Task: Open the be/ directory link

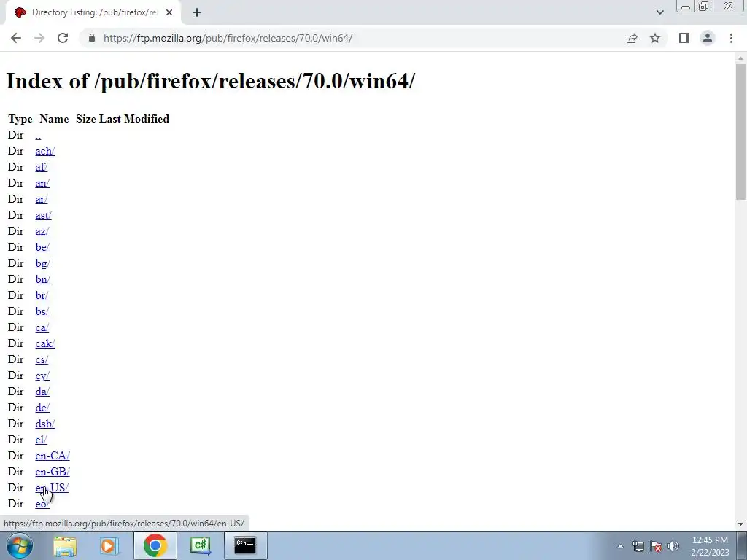Action: tap(42, 248)
